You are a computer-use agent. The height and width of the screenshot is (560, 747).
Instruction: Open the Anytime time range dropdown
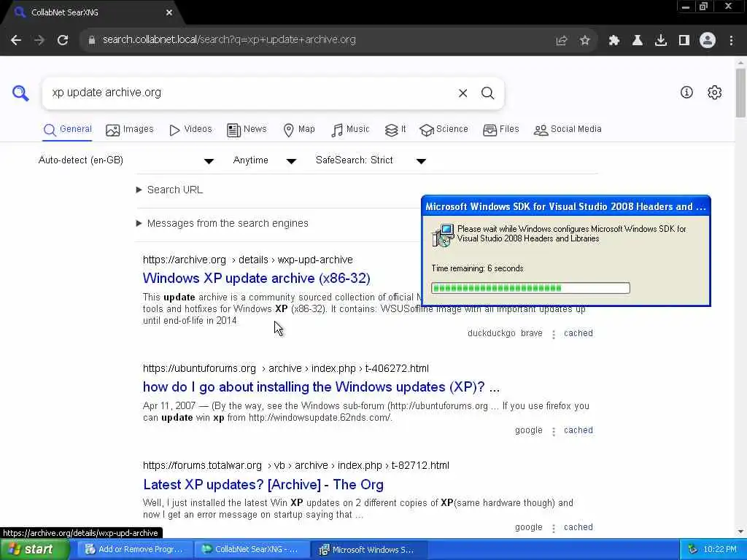(264, 160)
